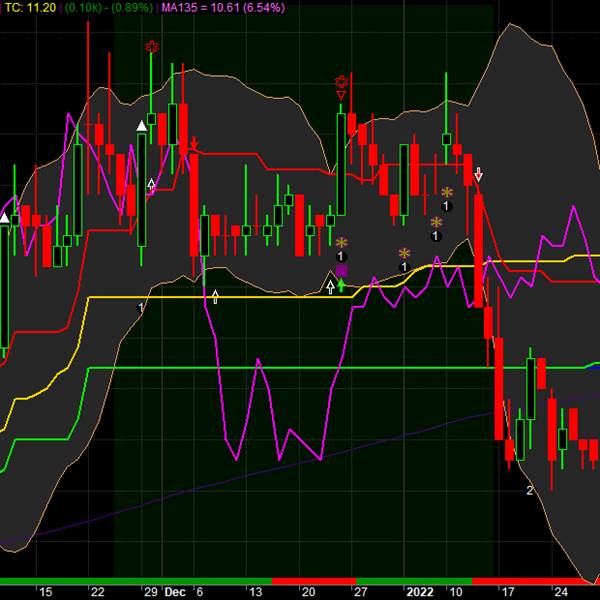600x600 pixels.
Task: Click the first red segment of the bottom trend bar
Action: click(x=314, y=581)
